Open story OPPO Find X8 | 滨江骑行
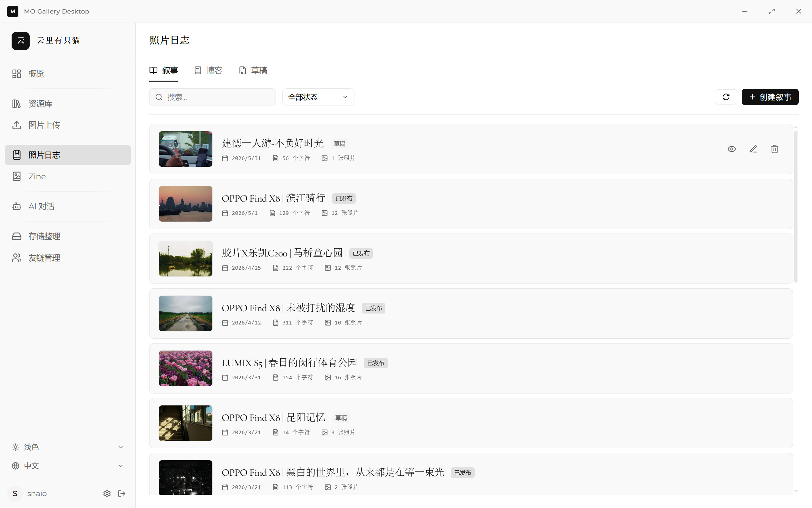The image size is (812, 508). pyautogui.click(x=274, y=198)
